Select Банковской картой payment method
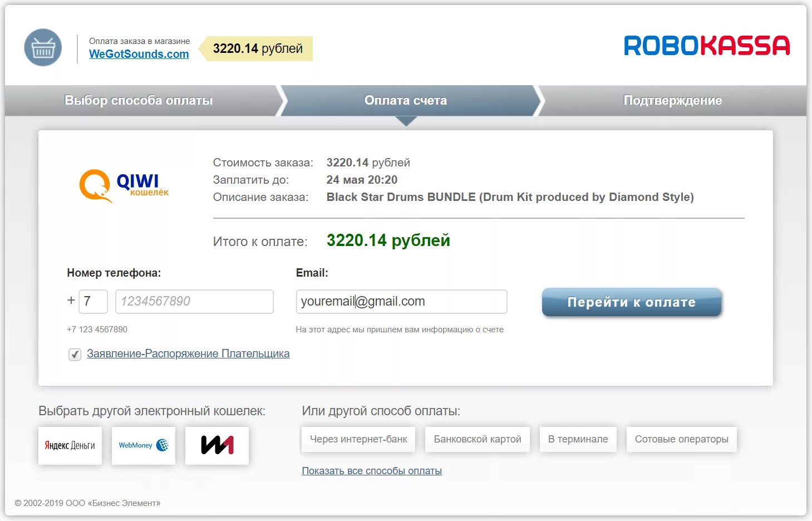The width and height of the screenshot is (812, 521). [478, 439]
